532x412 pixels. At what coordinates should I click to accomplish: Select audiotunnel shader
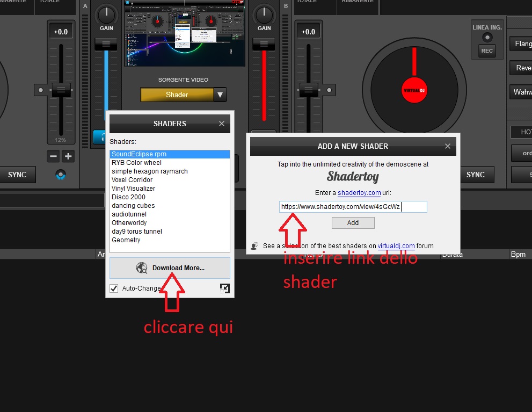click(170, 214)
